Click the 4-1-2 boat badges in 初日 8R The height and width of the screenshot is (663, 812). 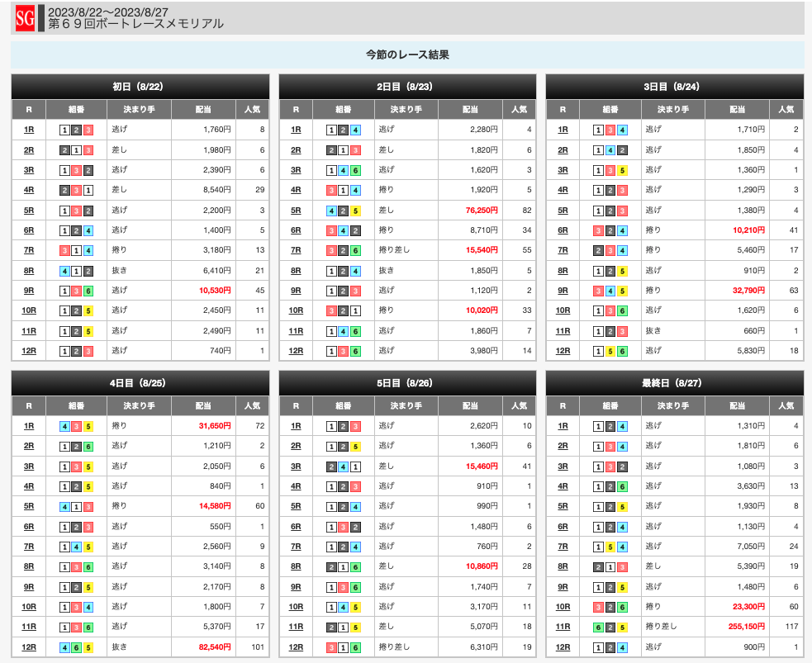pyautogui.click(x=76, y=270)
